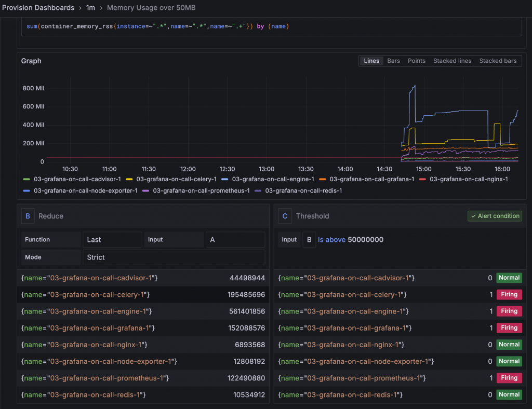Viewport: 532px width, 409px height.
Task: Click the Normal badge for redis-1
Action: coord(509,395)
